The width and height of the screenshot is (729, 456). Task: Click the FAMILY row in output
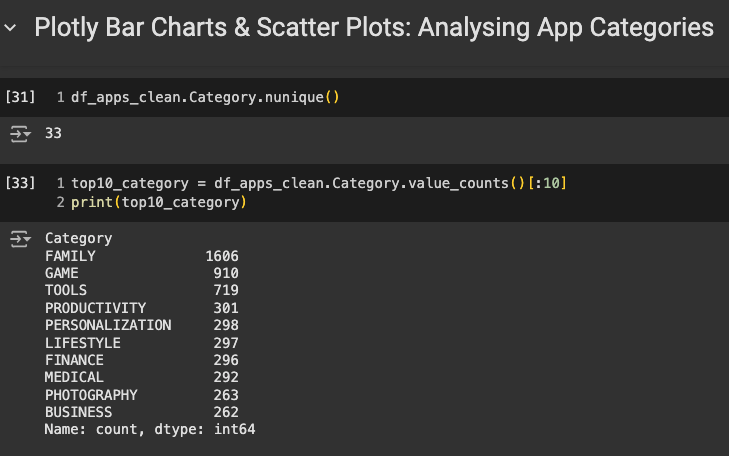point(70,256)
